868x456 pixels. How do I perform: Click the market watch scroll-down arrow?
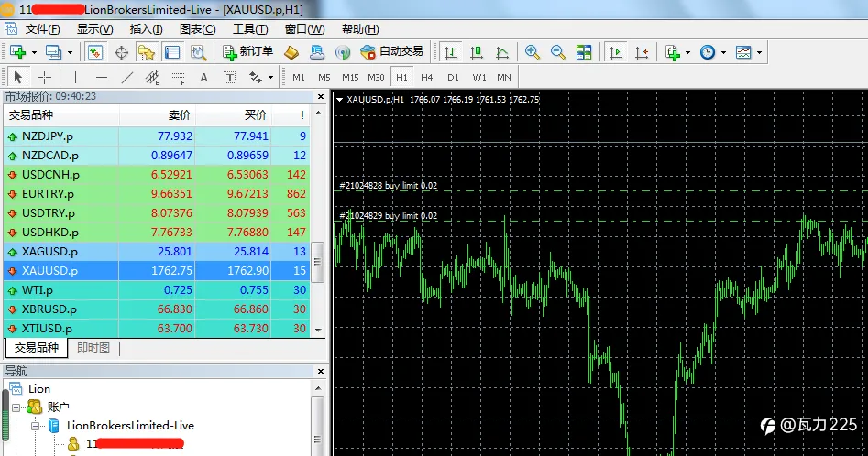(318, 330)
